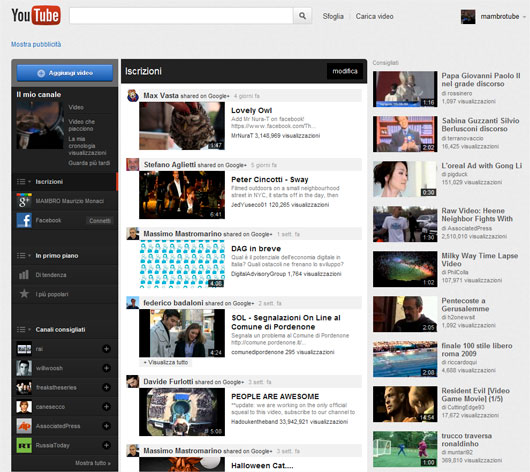Image resolution: width=530 pixels, height=472 pixels.
Task: Open PEOPLE ARE AWESOME thumbnail
Action: (182, 411)
